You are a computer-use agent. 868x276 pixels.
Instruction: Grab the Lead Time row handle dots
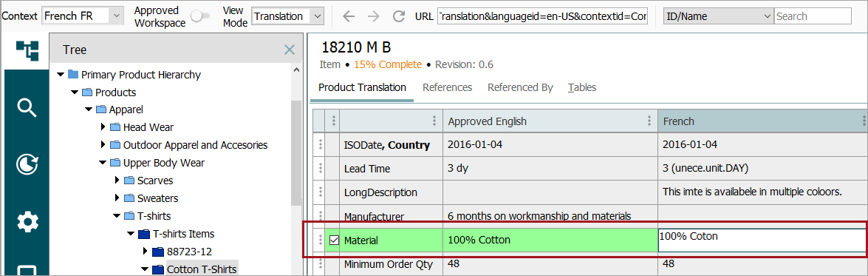(x=320, y=169)
